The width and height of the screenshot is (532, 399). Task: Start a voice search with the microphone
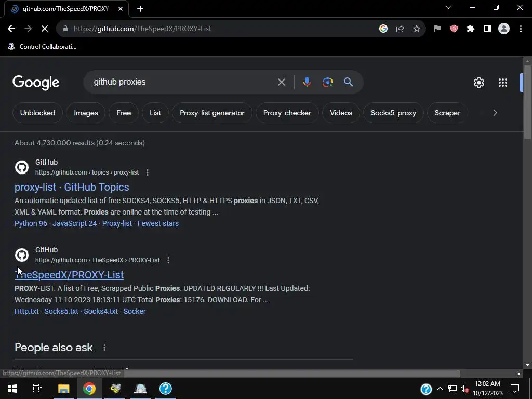point(307,82)
